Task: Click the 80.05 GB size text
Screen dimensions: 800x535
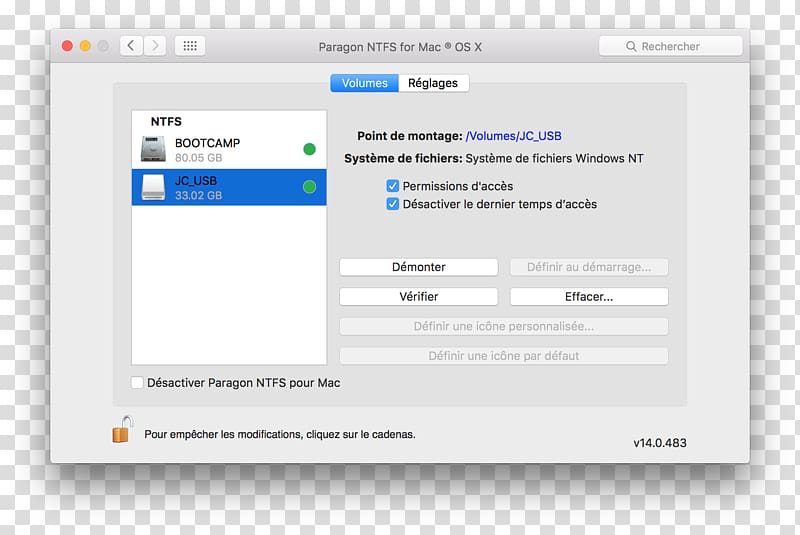Action: pyautogui.click(x=198, y=158)
